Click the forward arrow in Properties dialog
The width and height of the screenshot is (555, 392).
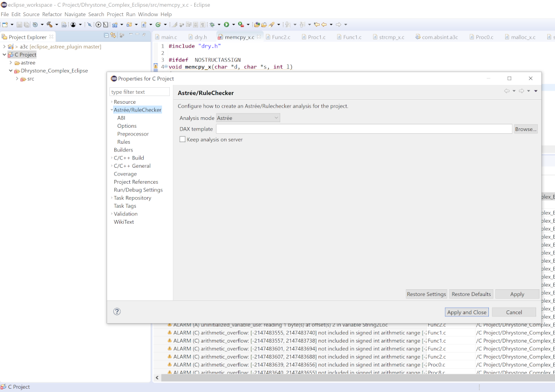[521, 91]
